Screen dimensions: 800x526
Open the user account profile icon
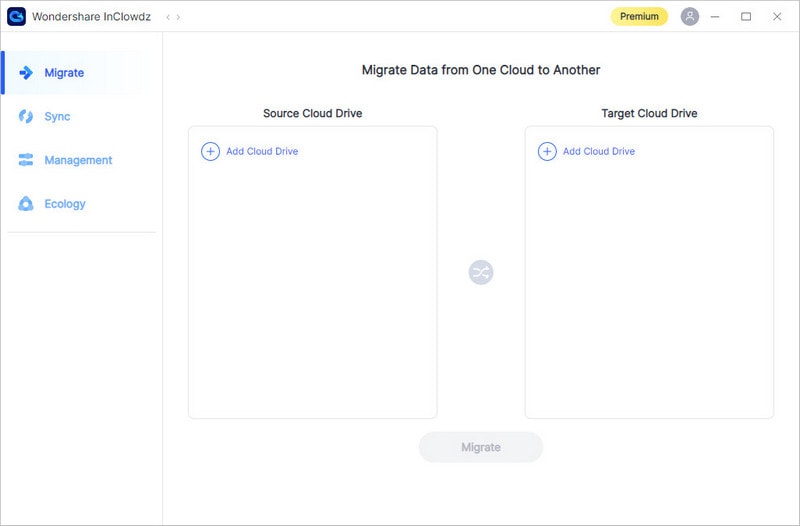(x=690, y=16)
